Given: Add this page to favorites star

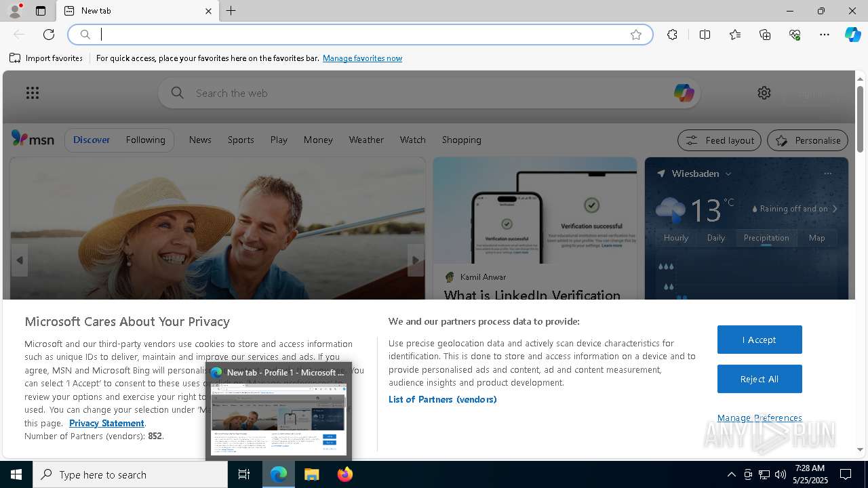Looking at the screenshot, I should pos(636,35).
